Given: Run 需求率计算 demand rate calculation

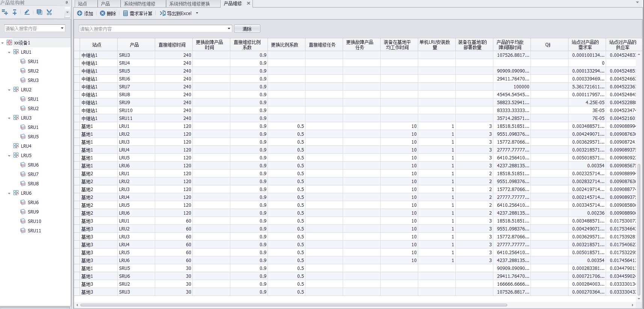Looking at the screenshot, I should [x=138, y=14].
